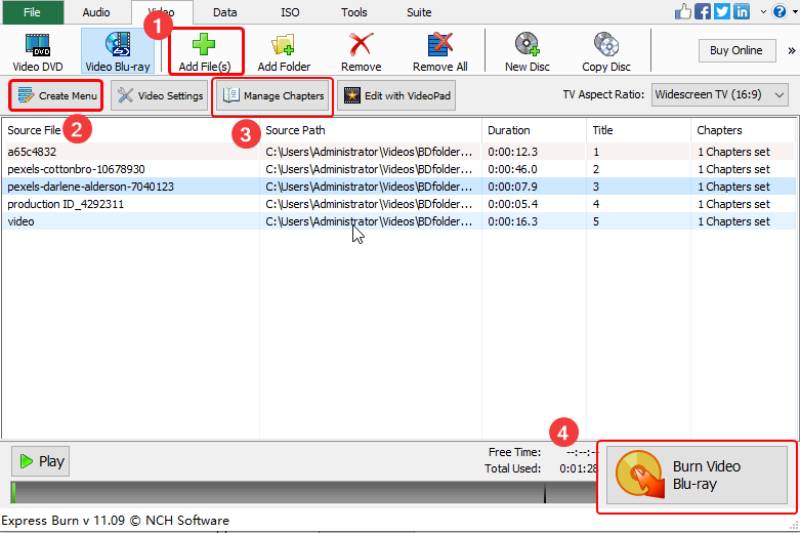Expand the social share dropdown arrow

click(763, 11)
